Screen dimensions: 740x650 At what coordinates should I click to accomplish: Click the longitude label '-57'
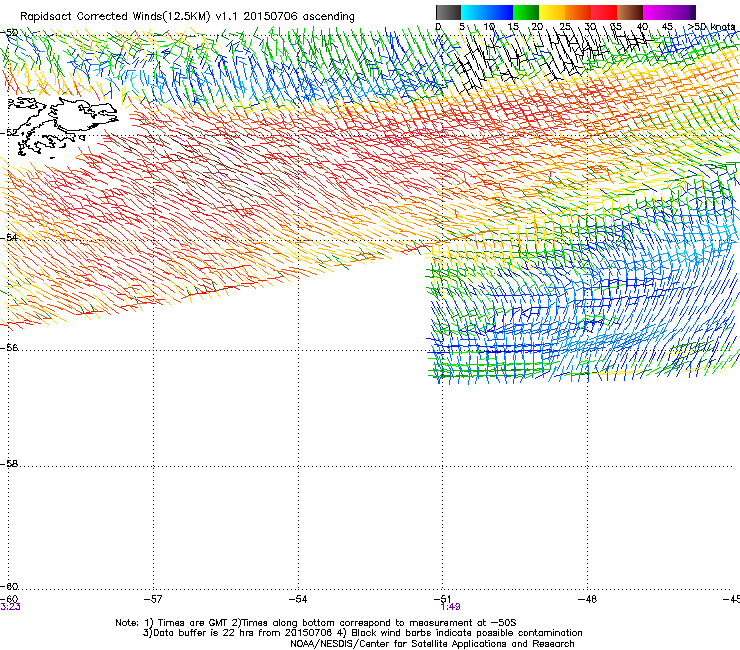pos(153,599)
